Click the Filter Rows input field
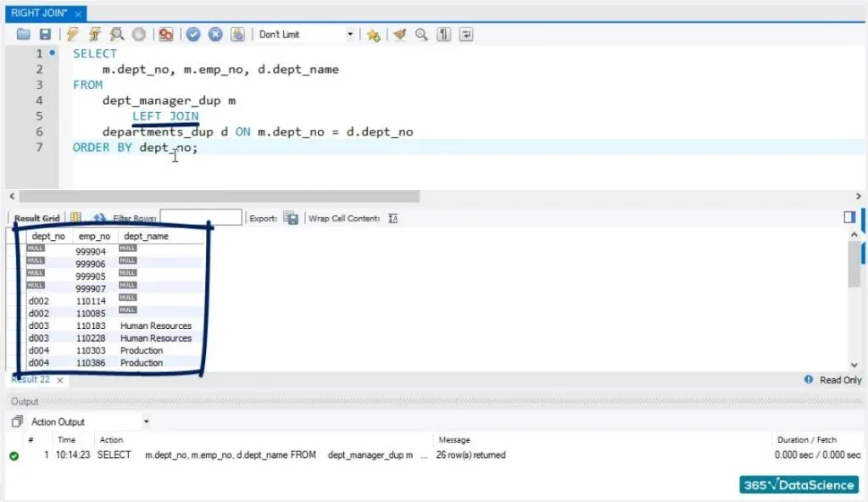Viewport: 868px width, 502px height. 201,219
